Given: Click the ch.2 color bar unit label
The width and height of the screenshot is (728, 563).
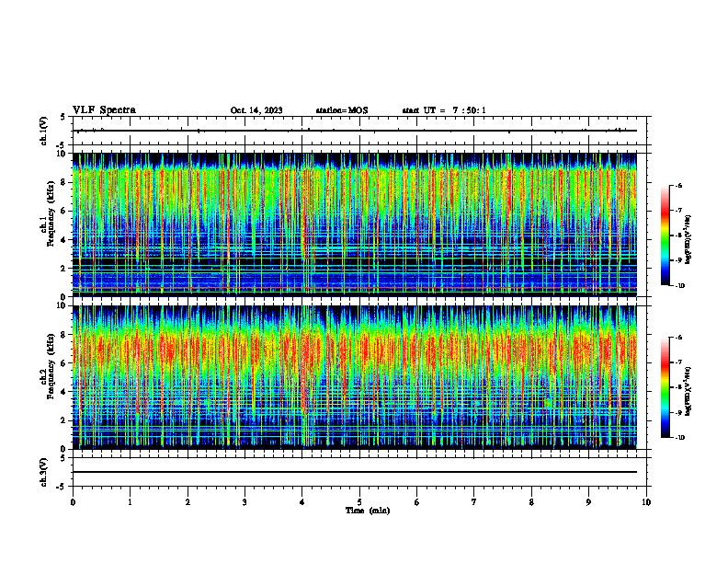Looking at the screenshot, I should click(688, 392).
